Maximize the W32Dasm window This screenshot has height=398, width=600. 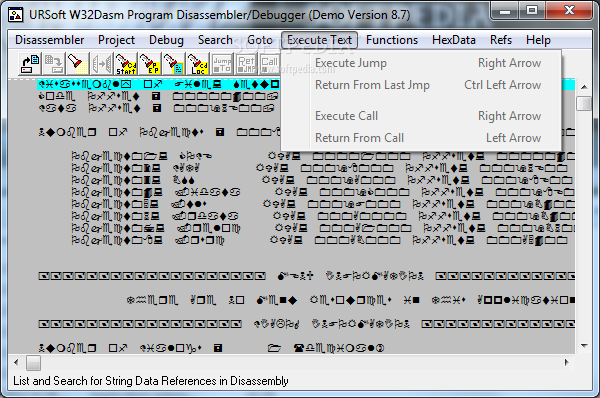[532, 11]
